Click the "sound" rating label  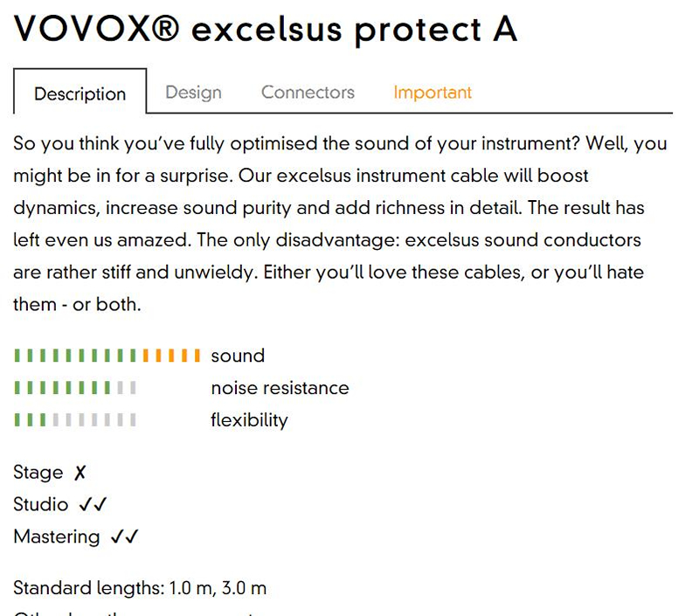click(238, 356)
